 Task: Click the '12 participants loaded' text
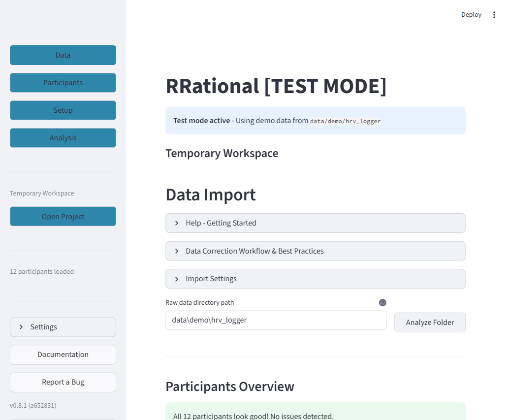(42, 272)
